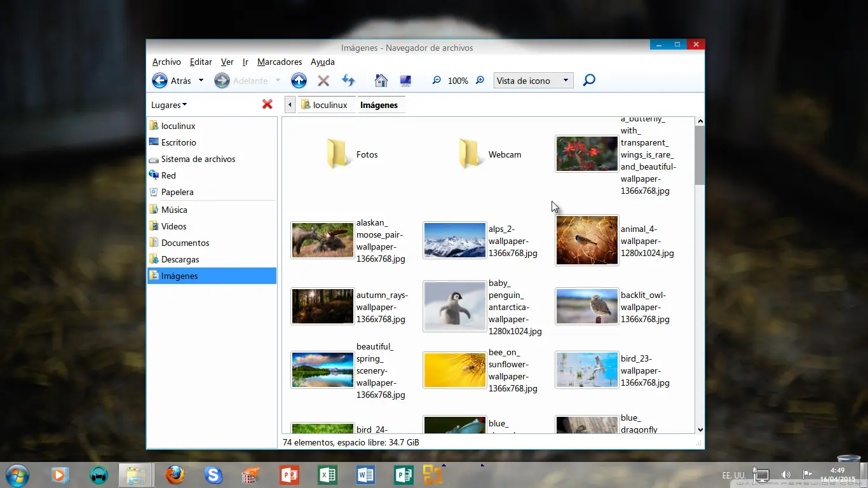Open Papelera in the sidebar
The image size is (868, 488).
pyautogui.click(x=212, y=192)
